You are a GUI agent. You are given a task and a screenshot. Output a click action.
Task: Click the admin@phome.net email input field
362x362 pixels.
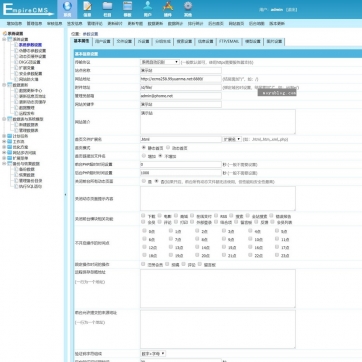(181, 96)
